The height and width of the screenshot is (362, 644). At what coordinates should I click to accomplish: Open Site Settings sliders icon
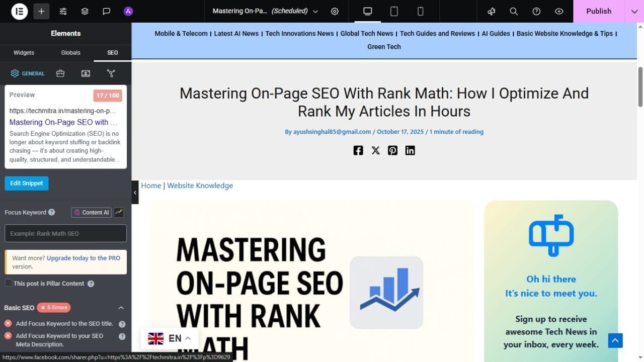click(x=63, y=11)
